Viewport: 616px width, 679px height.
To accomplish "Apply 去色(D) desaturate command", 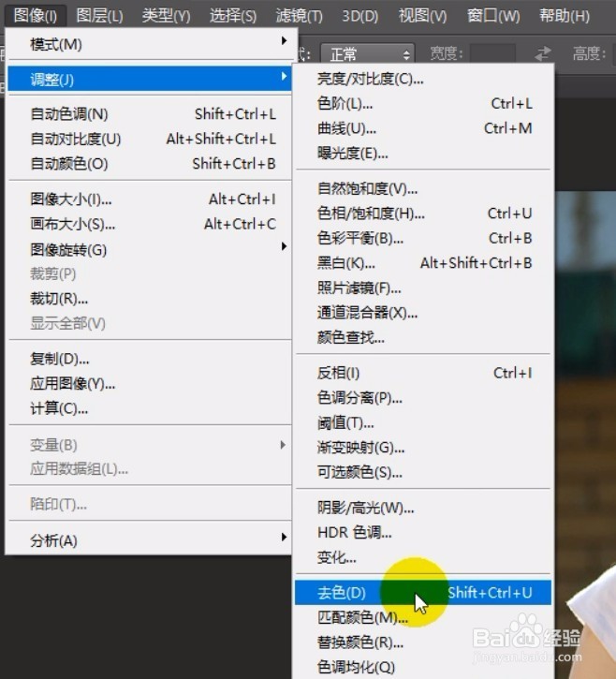I will (x=423, y=593).
